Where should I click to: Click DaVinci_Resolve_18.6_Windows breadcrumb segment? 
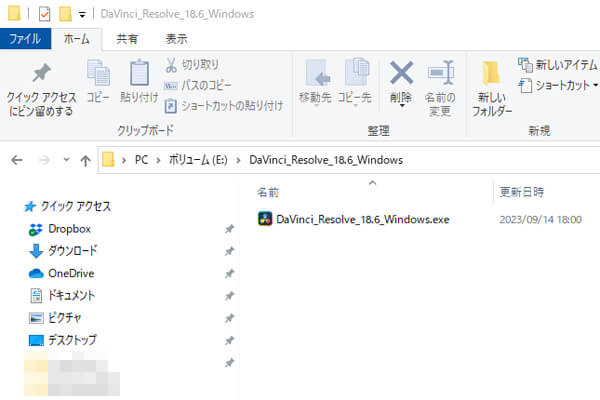click(x=326, y=160)
